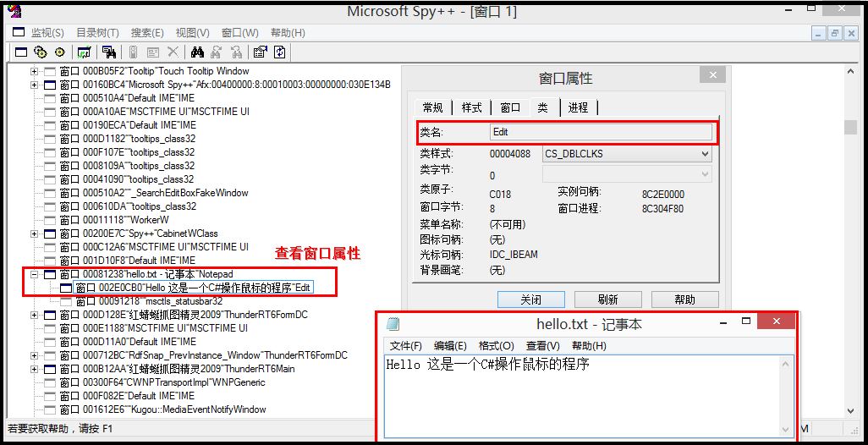The image size is (868, 445).
Task: Expand the 000B05F2 Tooltip tree node
Action: pos(35,71)
